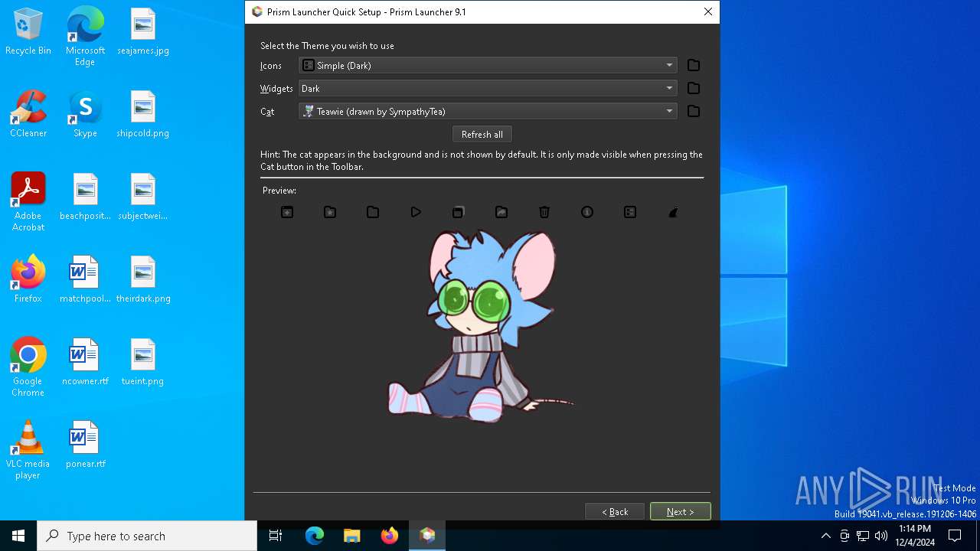
Task: Select the Skype desktop shortcut
Action: coord(85,115)
